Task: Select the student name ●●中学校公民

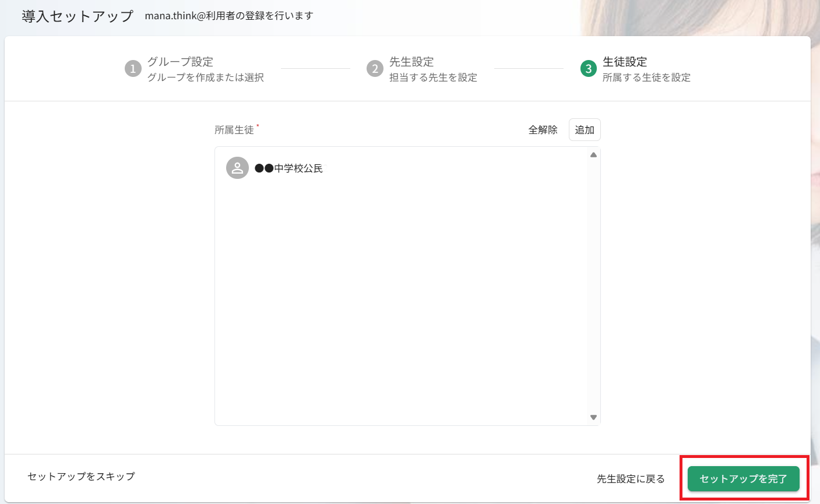Action: (289, 168)
